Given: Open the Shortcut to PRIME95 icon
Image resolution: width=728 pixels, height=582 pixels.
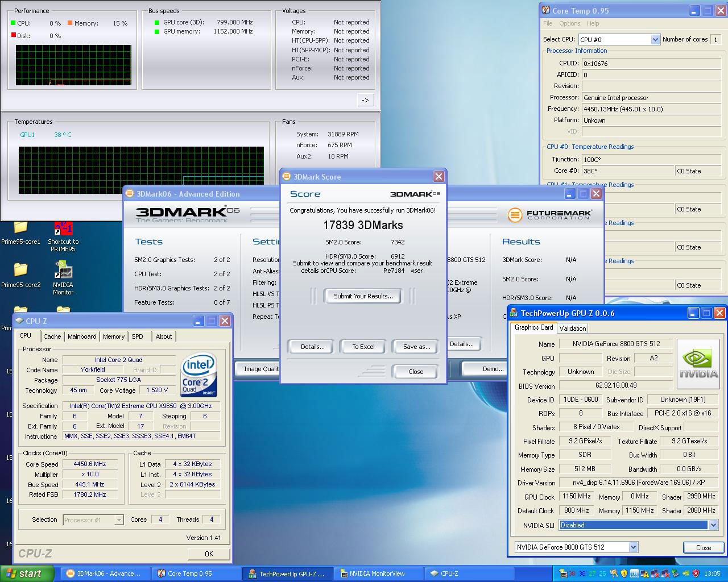Looking at the screenshot, I should [x=63, y=228].
